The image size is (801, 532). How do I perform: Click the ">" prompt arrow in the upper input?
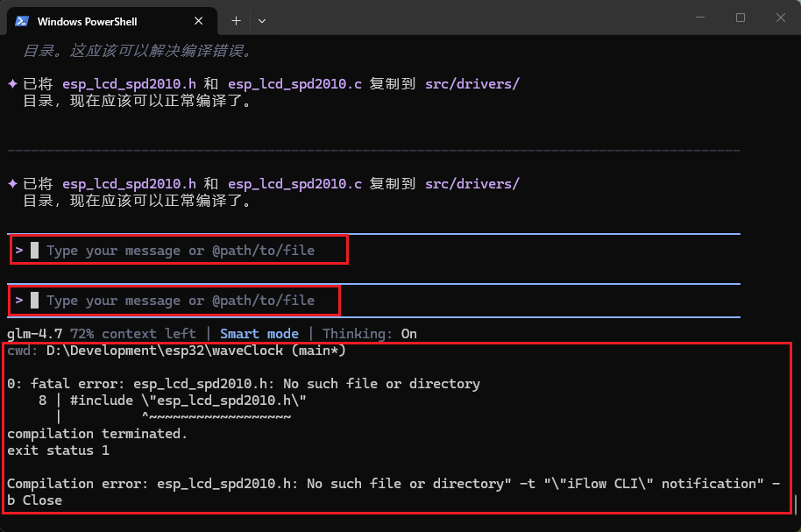19,251
